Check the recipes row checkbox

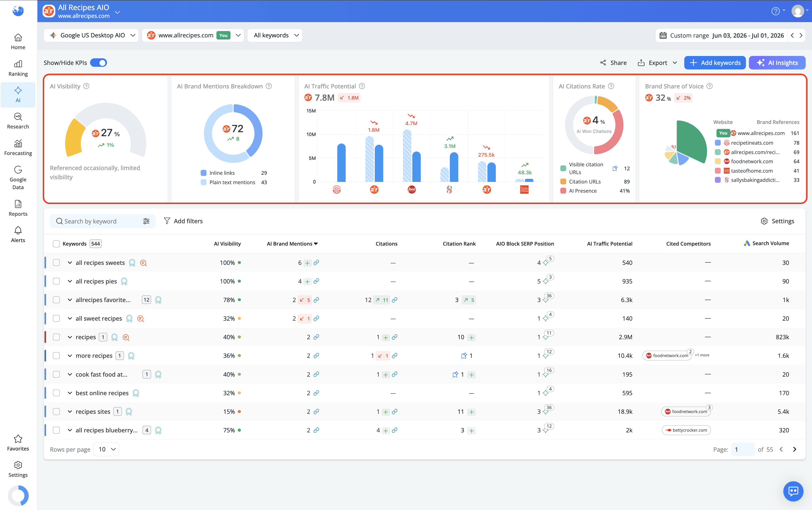(x=56, y=337)
